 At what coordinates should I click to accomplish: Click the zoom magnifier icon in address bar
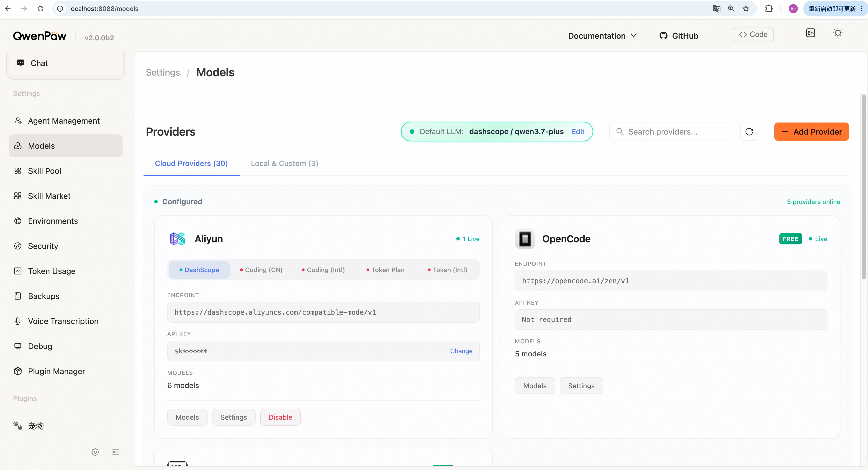click(x=731, y=9)
